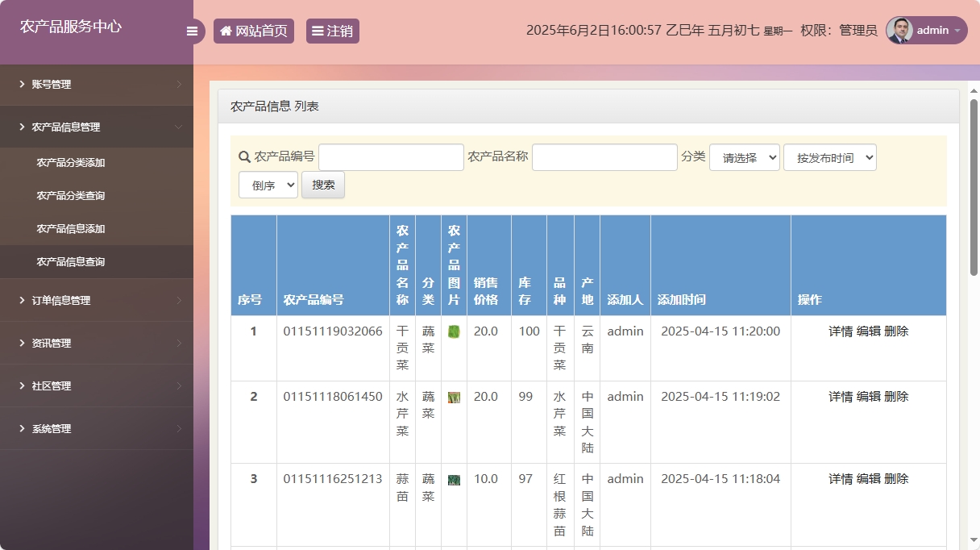Select 农产品分类添加 in the sidebar
980x550 pixels.
click(x=71, y=162)
